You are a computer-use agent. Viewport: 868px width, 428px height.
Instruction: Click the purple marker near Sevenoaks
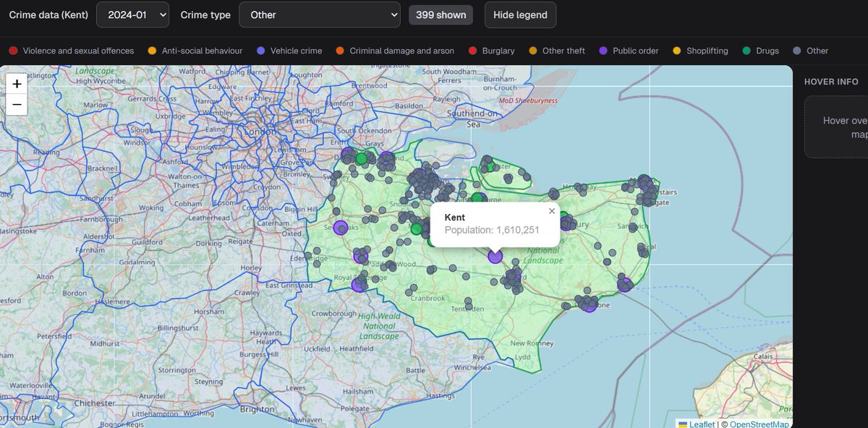pos(339,228)
